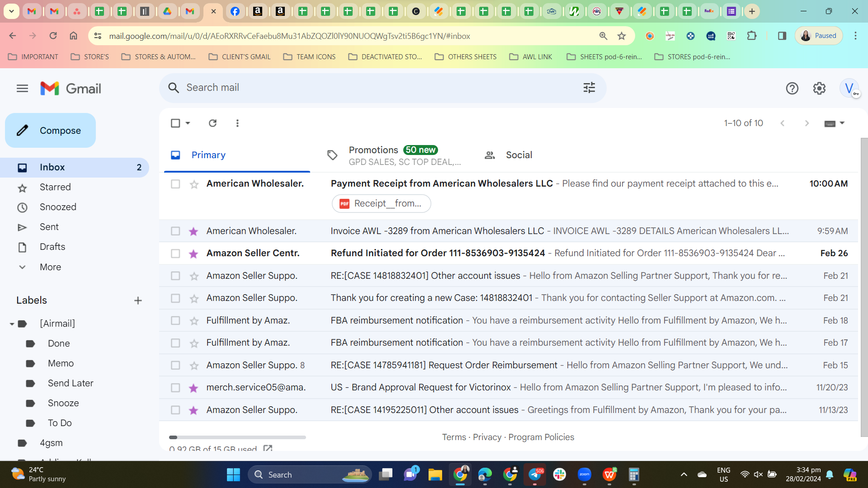Open the Inbox folder
Image resolution: width=868 pixels, height=488 pixels.
[x=75, y=168]
